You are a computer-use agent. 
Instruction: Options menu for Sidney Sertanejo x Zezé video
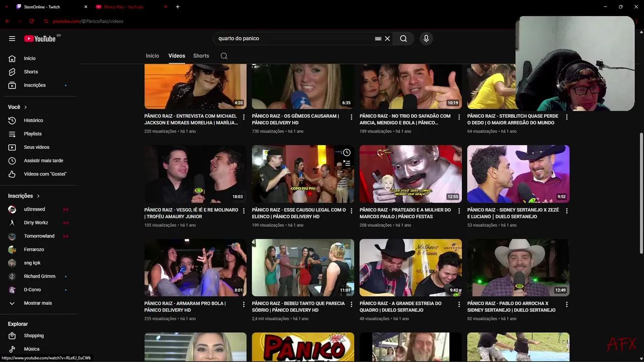point(567,211)
